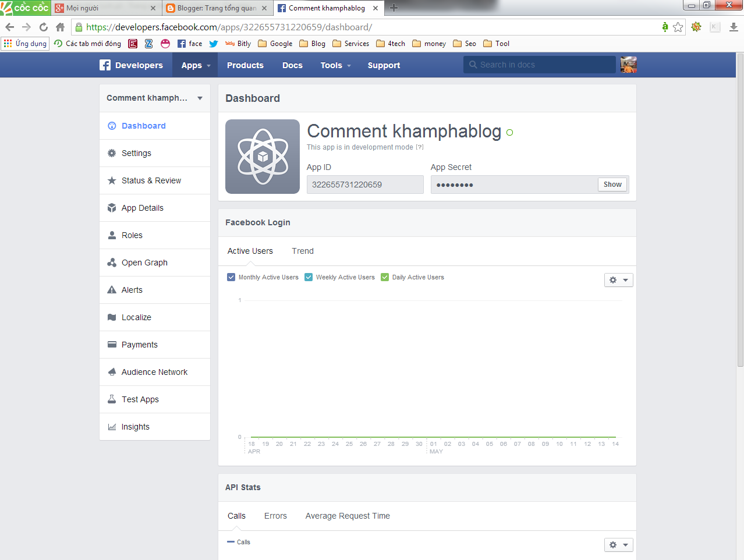The height and width of the screenshot is (560, 744).
Task: Click the Search in docs field
Action: pos(540,65)
